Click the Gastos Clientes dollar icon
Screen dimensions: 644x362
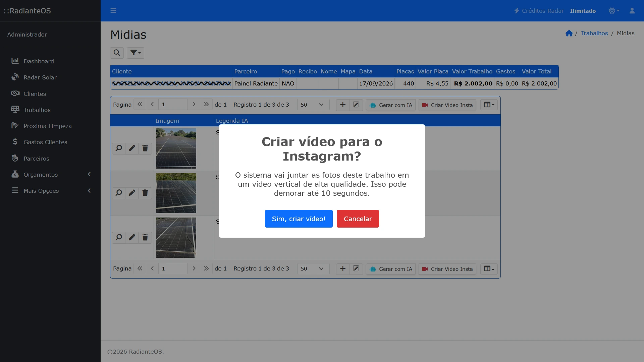(15, 142)
